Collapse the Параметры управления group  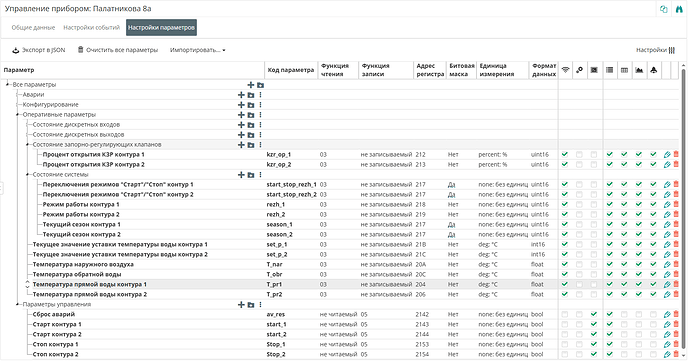coord(18,304)
